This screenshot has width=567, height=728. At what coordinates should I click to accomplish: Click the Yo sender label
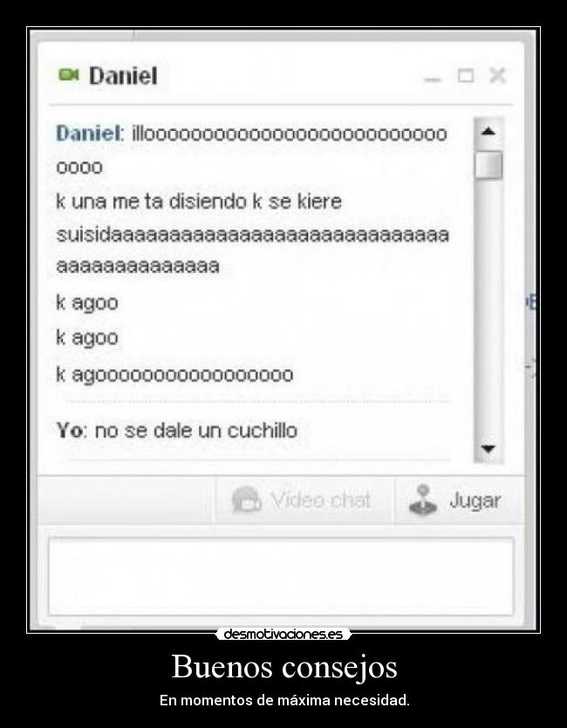pyautogui.click(x=71, y=430)
